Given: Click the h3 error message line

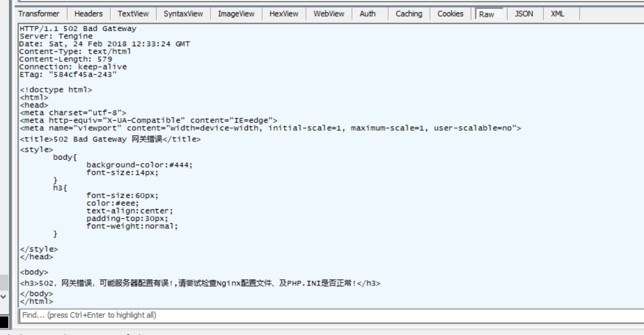Looking at the screenshot, I should click(201, 283).
